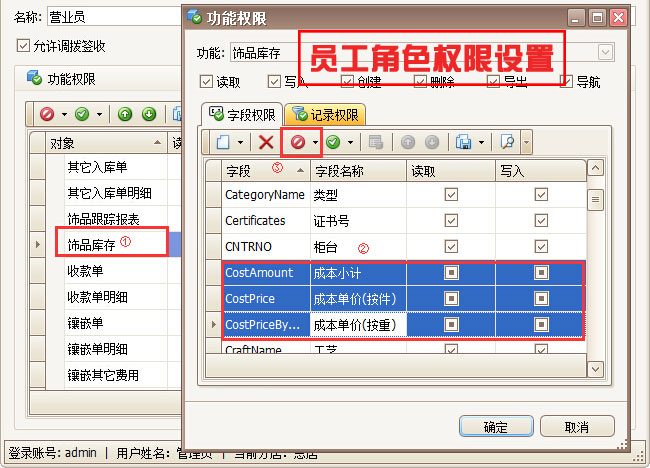The image size is (650, 468).
Task: Click the green allow-permission icon in field toolbar
Action: coord(331,143)
